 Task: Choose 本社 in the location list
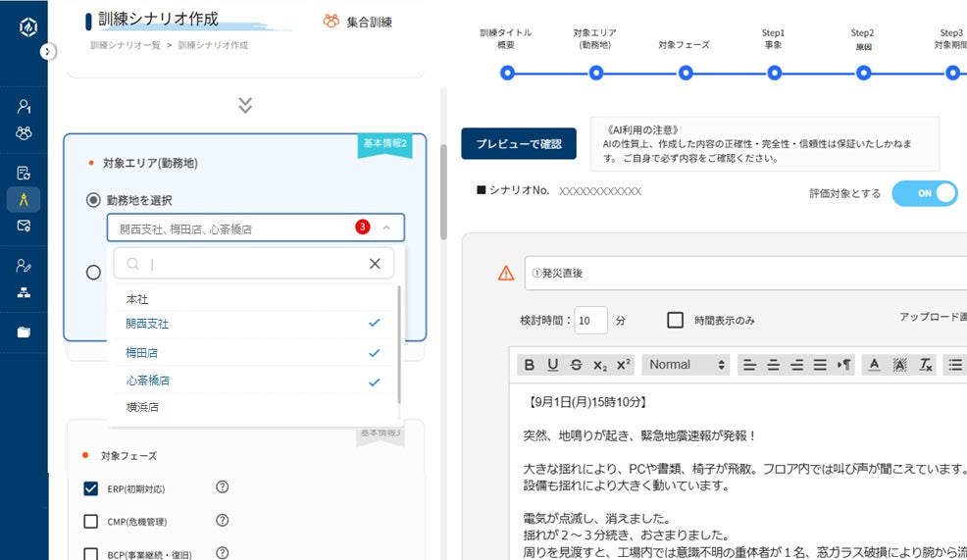click(137, 298)
